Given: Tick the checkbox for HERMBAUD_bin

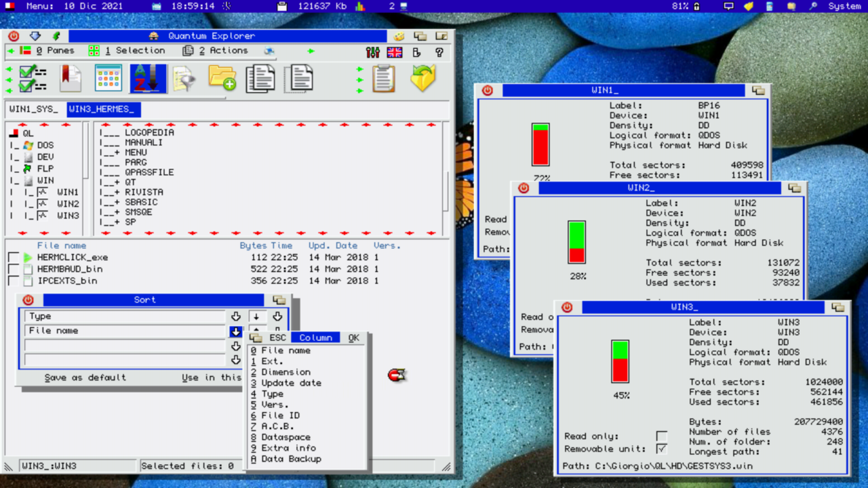Looking at the screenshot, I should pos(13,269).
